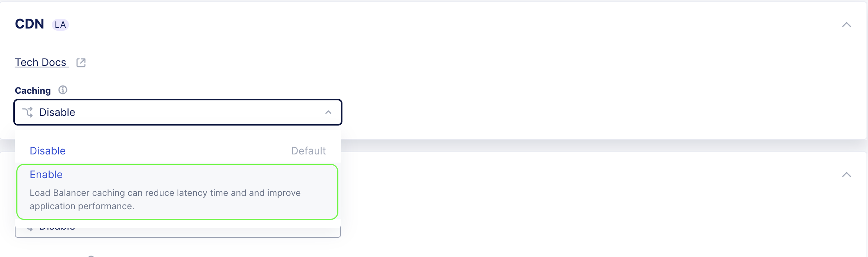Click the chevron inside the Caching selector
The height and width of the screenshot is (257, 868).
[328, 112]
